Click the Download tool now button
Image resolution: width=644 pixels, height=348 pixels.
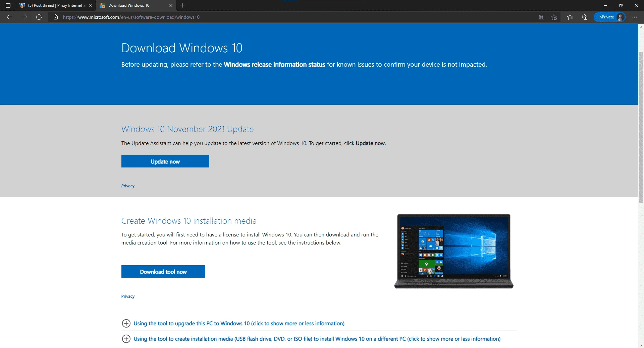tap(163, 272)
